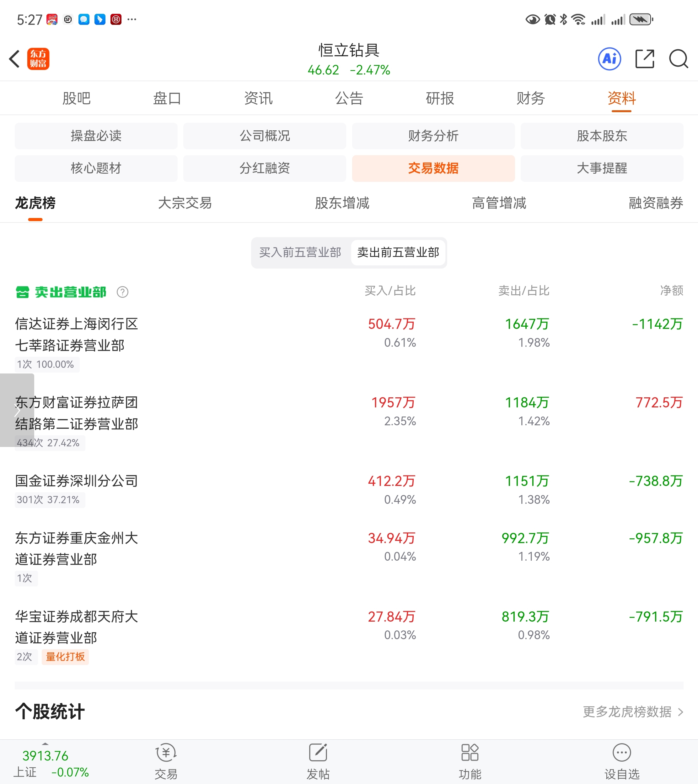The width and height of the screenshot is (698, 784).
Task: Tap the 交易 yen icon
Action: [166, 753]
